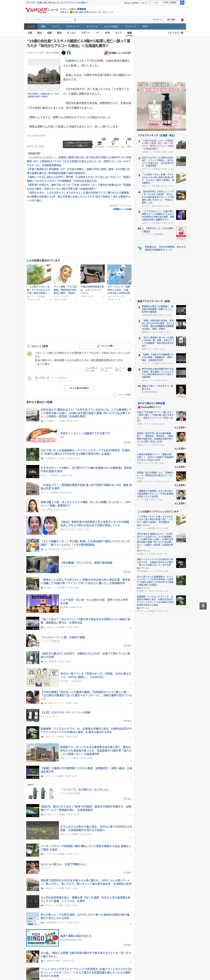Click the 新規取得 ID link
This screenshot has height=980, width=210.
(82, 9)
